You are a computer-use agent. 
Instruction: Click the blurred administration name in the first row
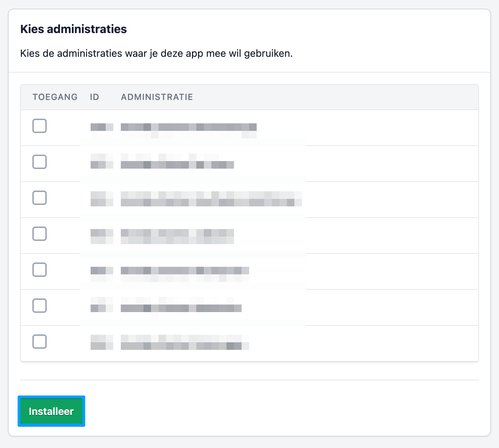click(188, 127)
